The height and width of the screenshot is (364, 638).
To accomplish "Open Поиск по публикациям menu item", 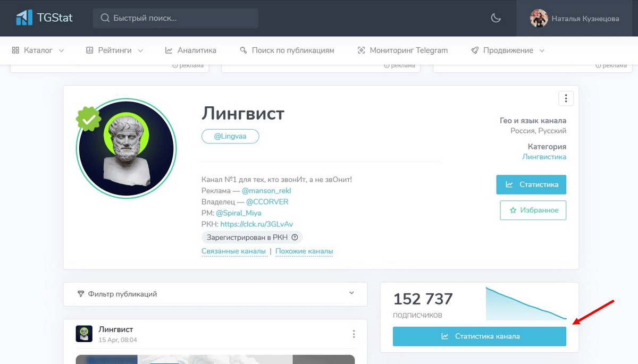I will 287,50.
